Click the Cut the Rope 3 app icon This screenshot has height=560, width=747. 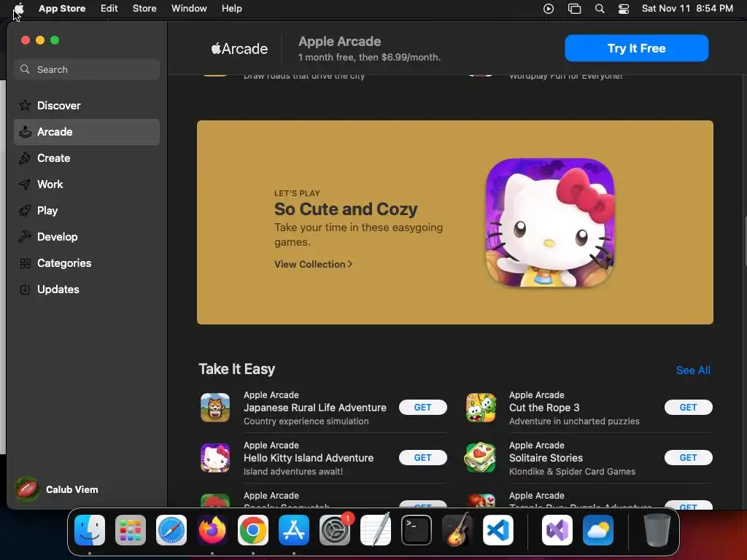pyautogui.click(x=481, y=408)
